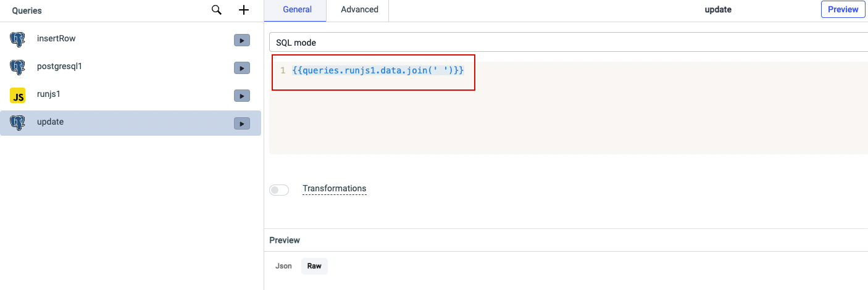Select the Raw preview format tab
This screenshot has width=868, height=290.
point(314,266)
